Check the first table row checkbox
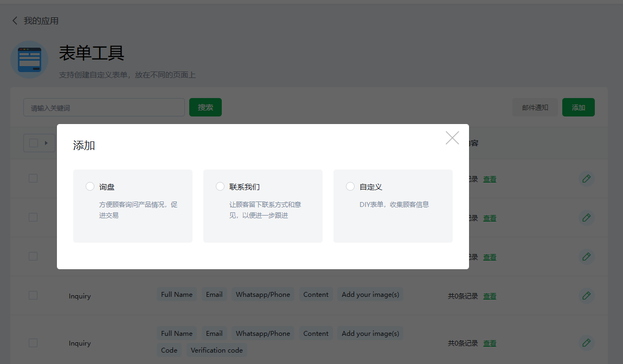The image size is (623, 364). point(33,178)
